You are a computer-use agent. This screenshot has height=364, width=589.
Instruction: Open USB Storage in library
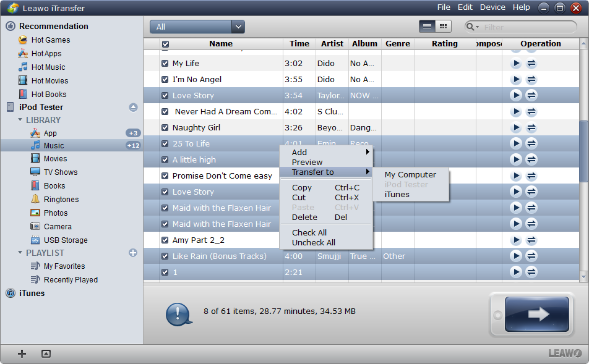66,240
